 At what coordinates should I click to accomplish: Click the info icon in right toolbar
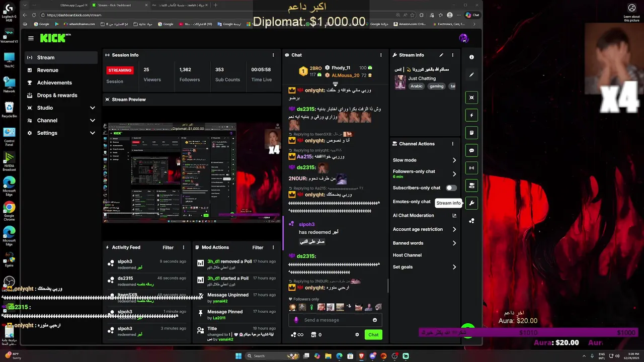pos(471,57)
